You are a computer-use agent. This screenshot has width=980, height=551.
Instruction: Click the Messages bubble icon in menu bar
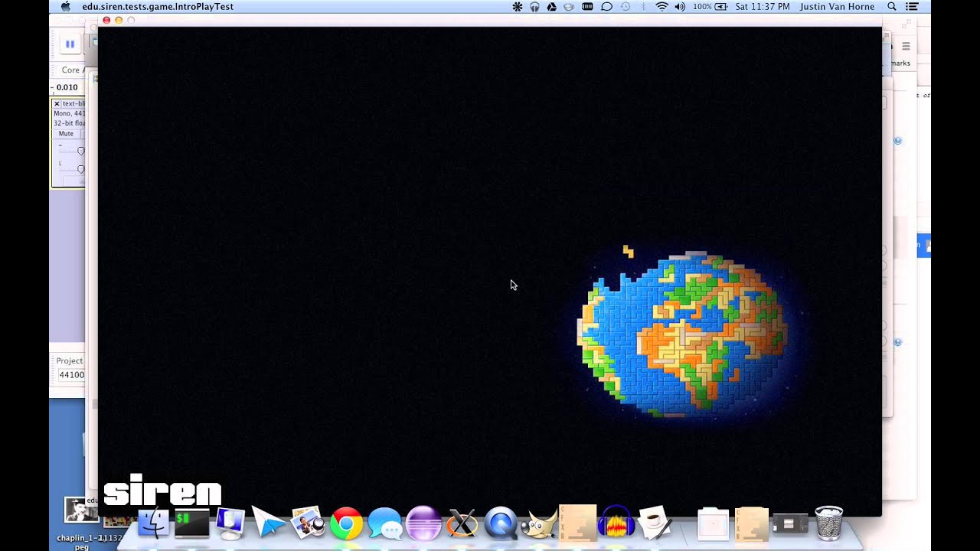point(606,6)
